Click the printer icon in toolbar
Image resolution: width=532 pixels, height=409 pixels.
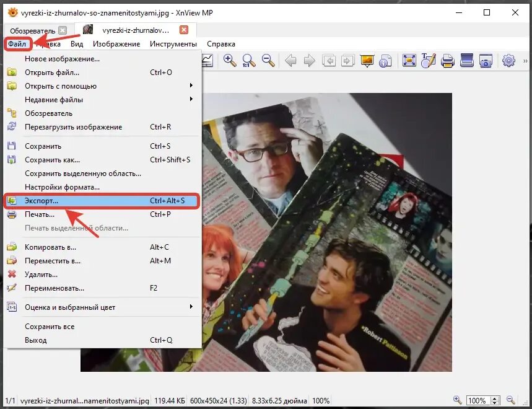tap(448, 61)
